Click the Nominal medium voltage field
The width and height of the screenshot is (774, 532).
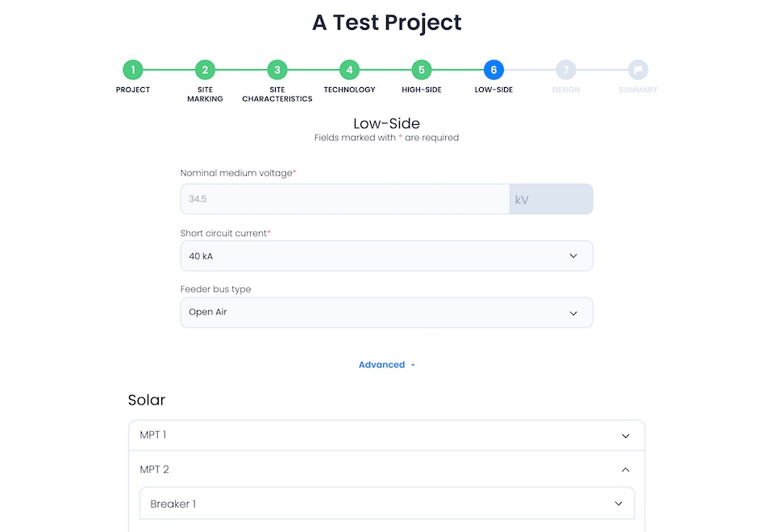pyautogui.click(x=344, y=199)
